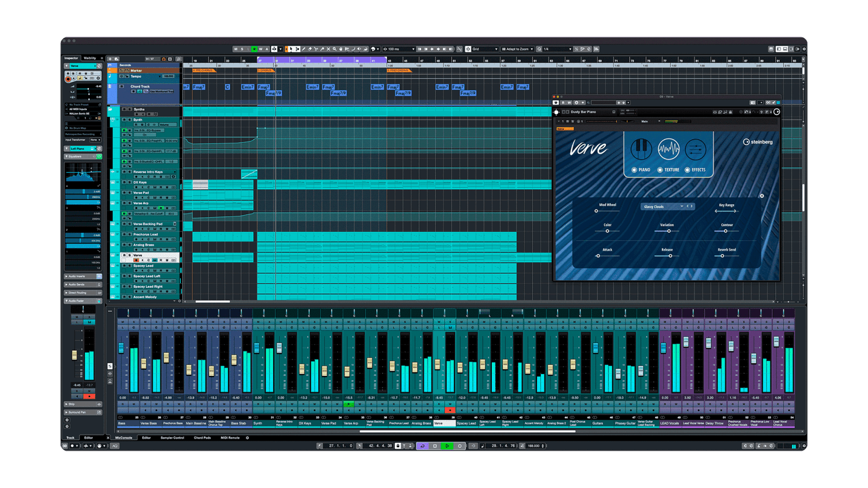Expand the Audio Sends inspector section
The width and height of the screenshot is (868, 488).
pyautogui.click(x=83, y=284)
